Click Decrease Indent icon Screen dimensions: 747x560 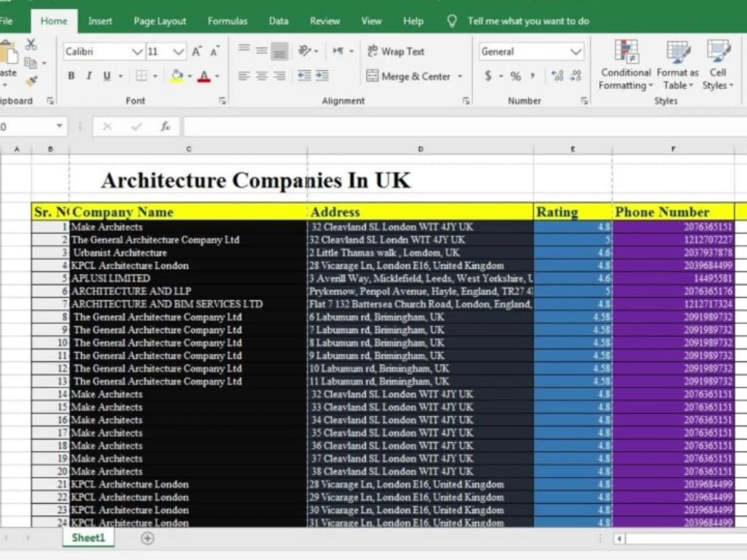tap(305, 75)
